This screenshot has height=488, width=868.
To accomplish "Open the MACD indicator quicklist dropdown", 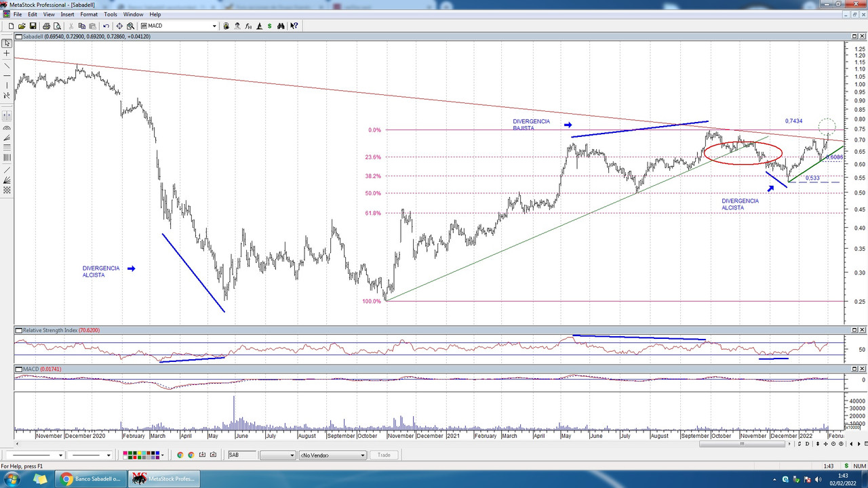I will pos(214,26).
